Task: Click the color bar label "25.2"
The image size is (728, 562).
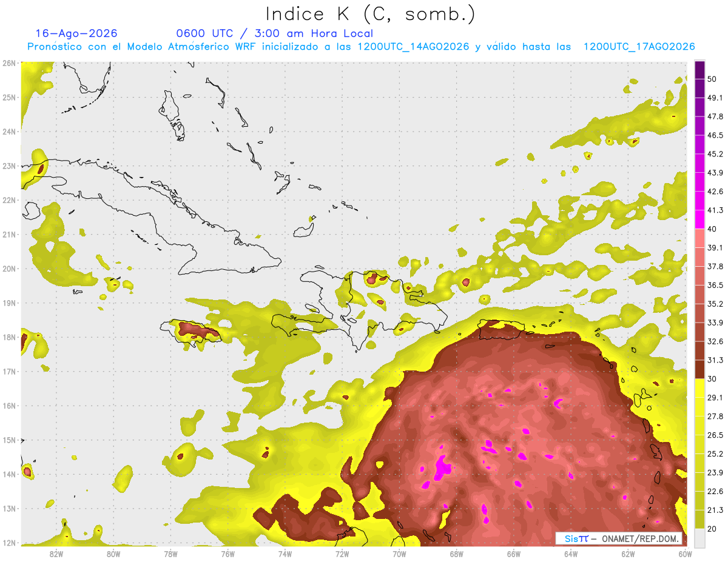Action: click(715, 453)
